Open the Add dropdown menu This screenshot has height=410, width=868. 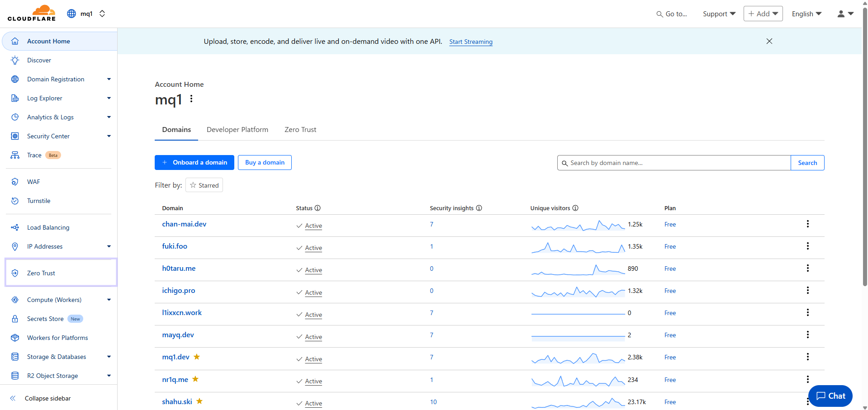[763, 14]
